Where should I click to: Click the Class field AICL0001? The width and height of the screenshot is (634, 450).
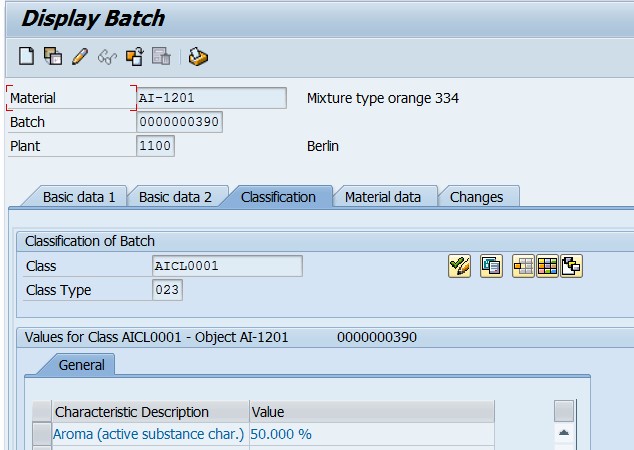click(x=227, y=266)
